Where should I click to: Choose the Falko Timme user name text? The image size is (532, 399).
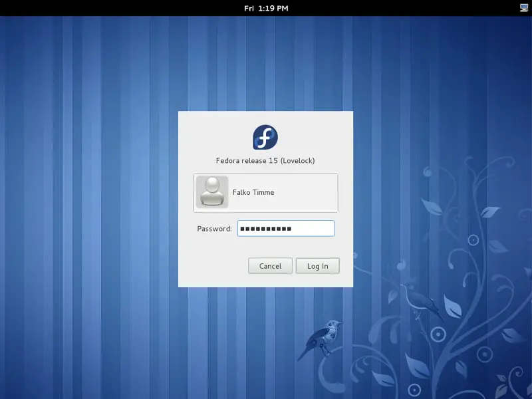pos(253,192)
